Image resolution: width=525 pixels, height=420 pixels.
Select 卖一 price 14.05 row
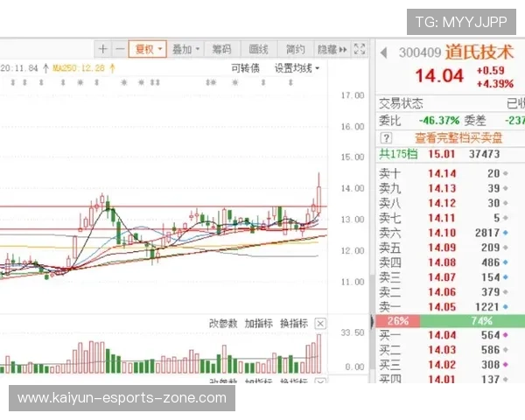click(451, 307)
